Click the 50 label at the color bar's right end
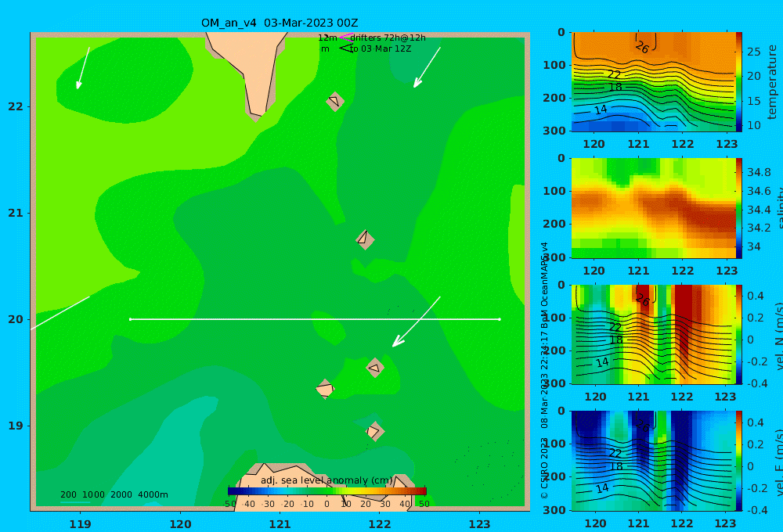This screenshot has height=532, width=783. click(x=424, y=504)
